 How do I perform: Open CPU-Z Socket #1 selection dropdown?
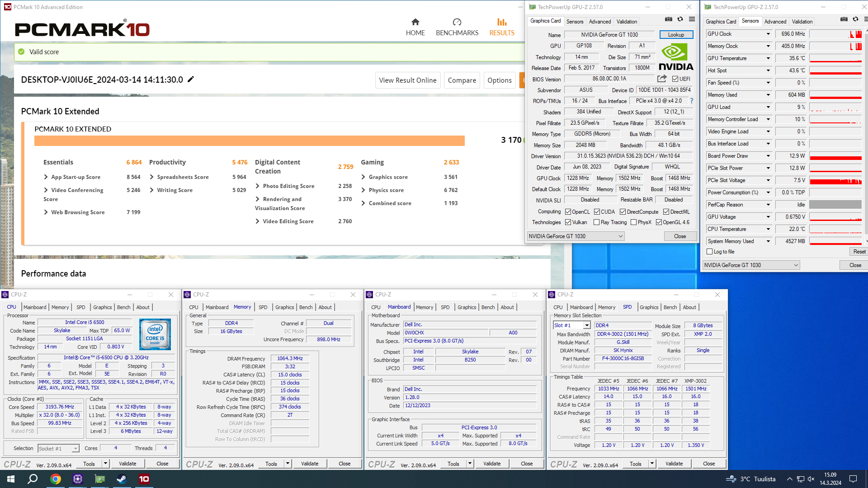(x=58, y=448)
